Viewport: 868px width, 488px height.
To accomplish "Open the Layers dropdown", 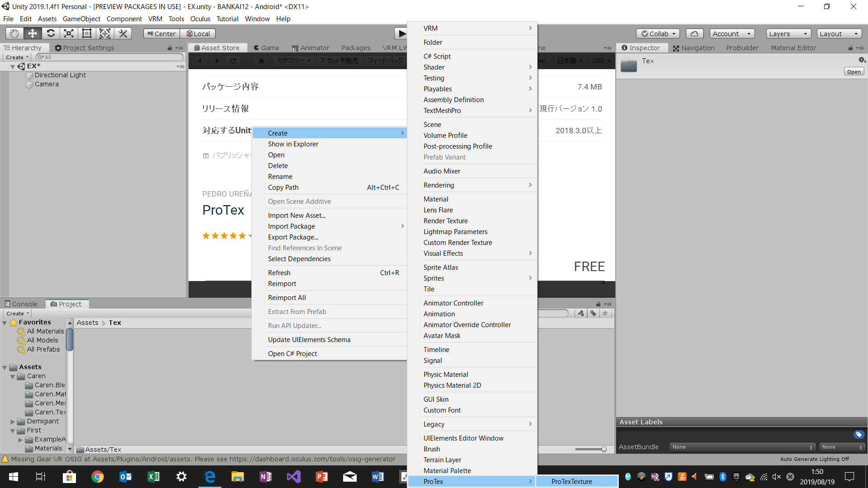I will 788,33.
